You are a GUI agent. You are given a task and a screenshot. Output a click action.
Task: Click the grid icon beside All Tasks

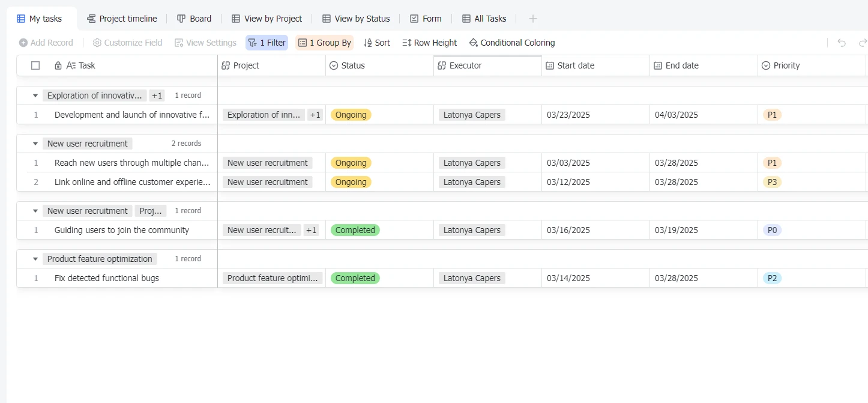466,19
